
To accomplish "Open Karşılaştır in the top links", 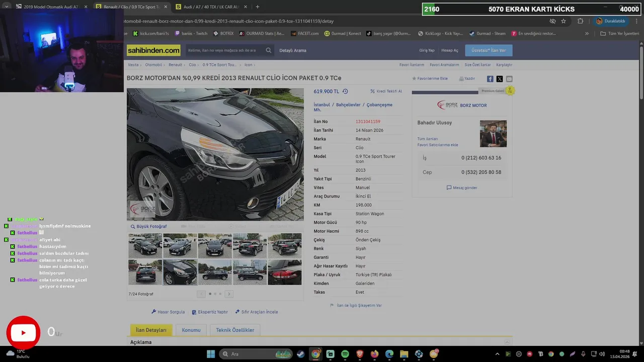I will 504,65.
